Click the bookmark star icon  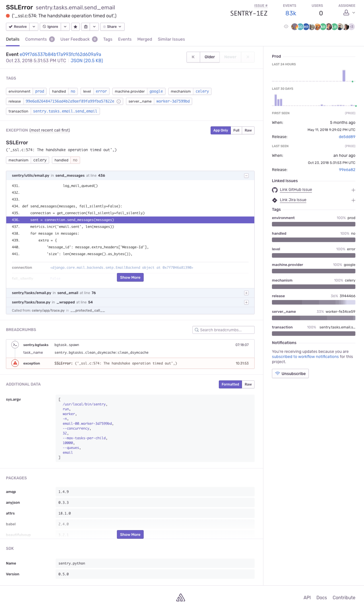[x=75, y=27]
